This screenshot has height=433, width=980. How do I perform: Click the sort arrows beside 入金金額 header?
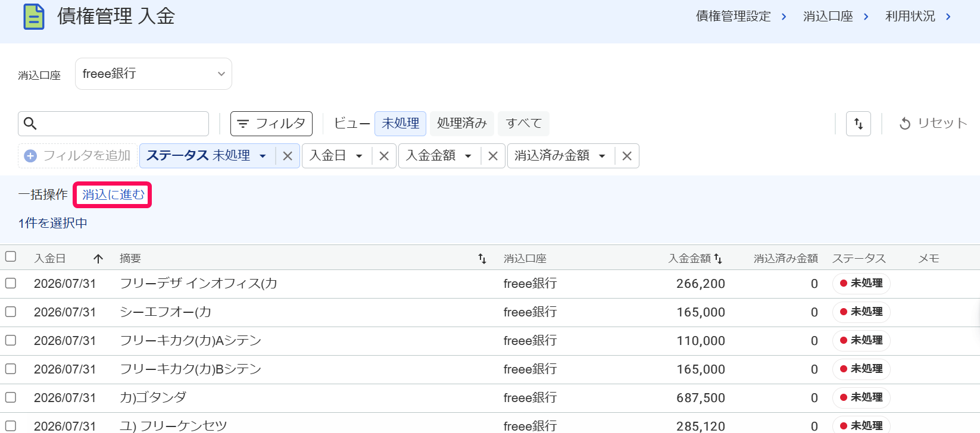[718, 259]
